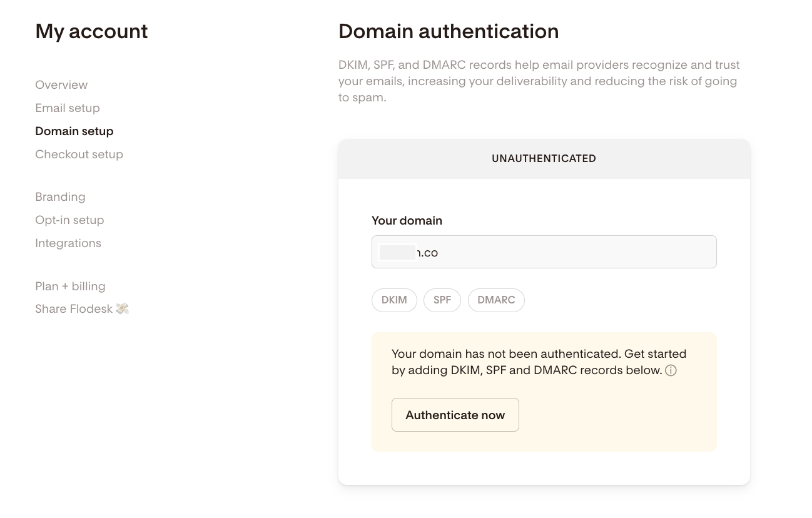
Task: Go to Email setup
Action: [x=68, y=108]
